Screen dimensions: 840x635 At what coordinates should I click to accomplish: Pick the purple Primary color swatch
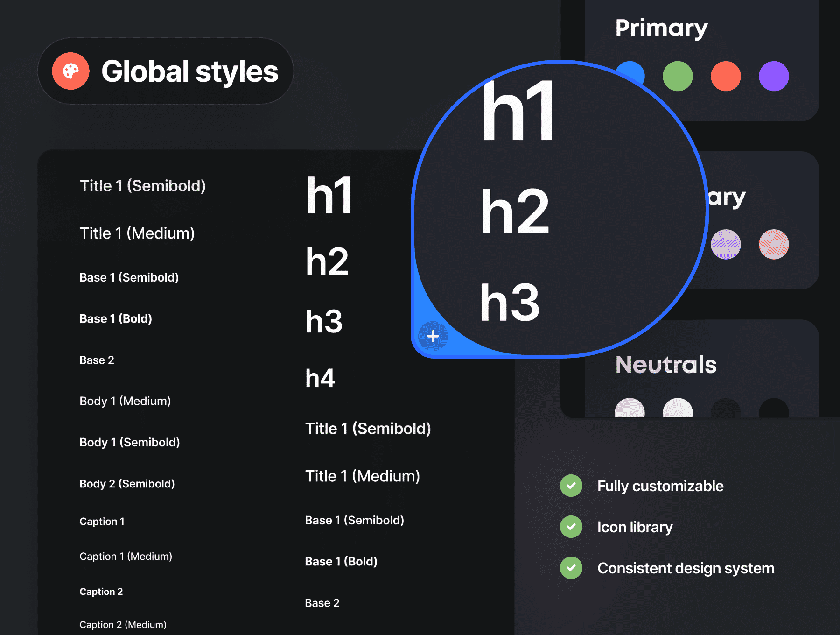(774, 76)
